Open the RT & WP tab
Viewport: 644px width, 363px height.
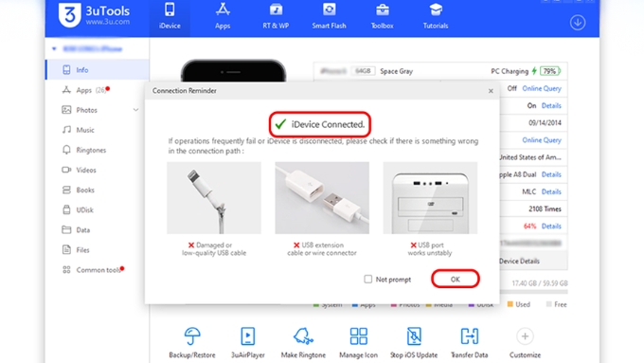click(276, 16)
